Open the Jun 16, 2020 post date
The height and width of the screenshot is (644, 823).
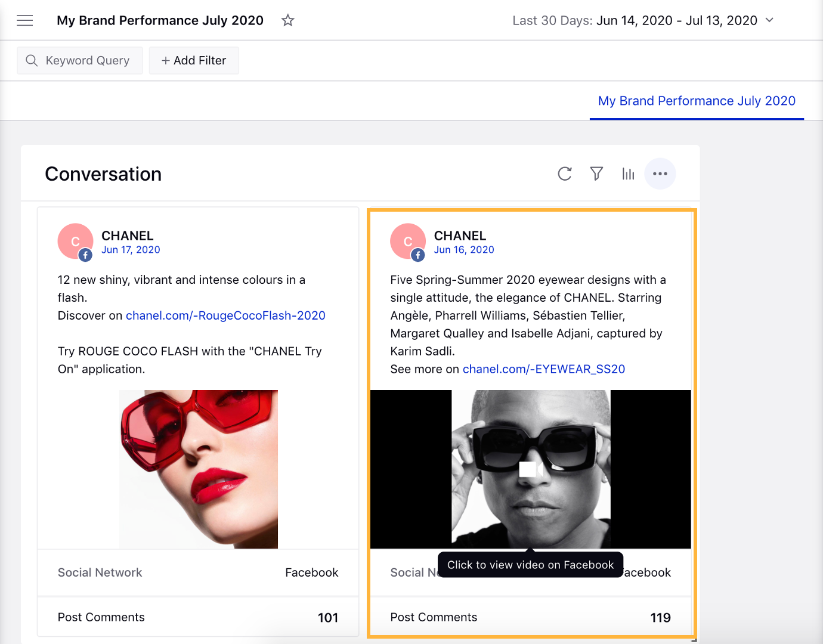[x=464, y=250]
